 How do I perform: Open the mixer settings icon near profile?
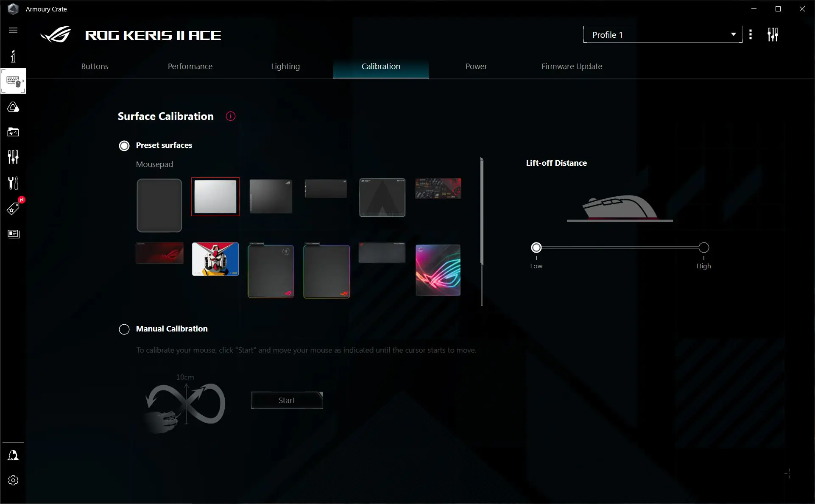tap(773, 34)
